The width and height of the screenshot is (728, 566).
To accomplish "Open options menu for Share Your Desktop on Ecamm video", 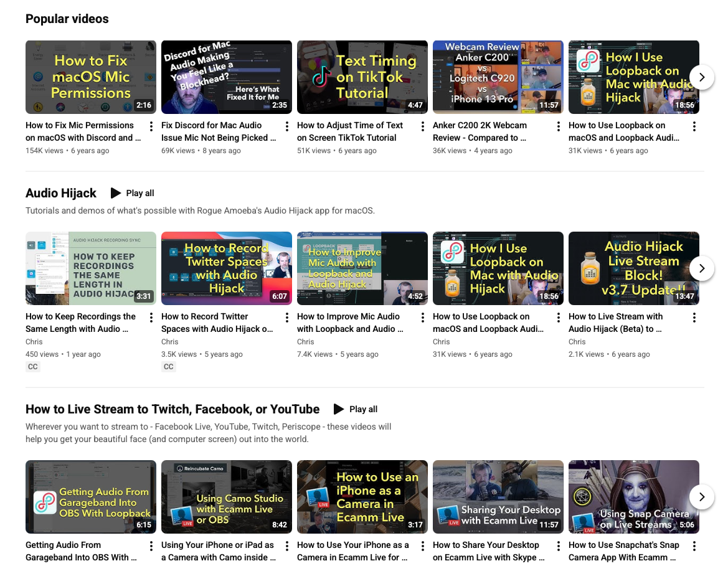I will click(x=558, y=546).
